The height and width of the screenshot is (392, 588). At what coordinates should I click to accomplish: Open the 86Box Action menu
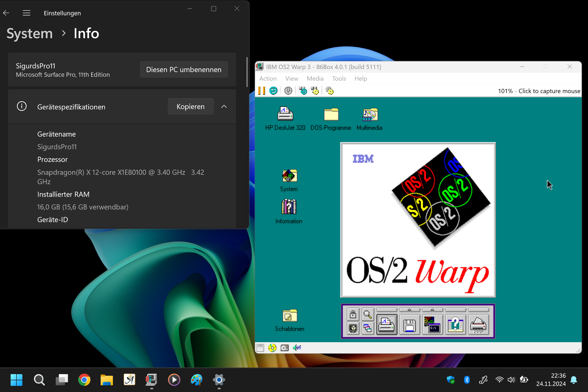[x=268, y=78]
